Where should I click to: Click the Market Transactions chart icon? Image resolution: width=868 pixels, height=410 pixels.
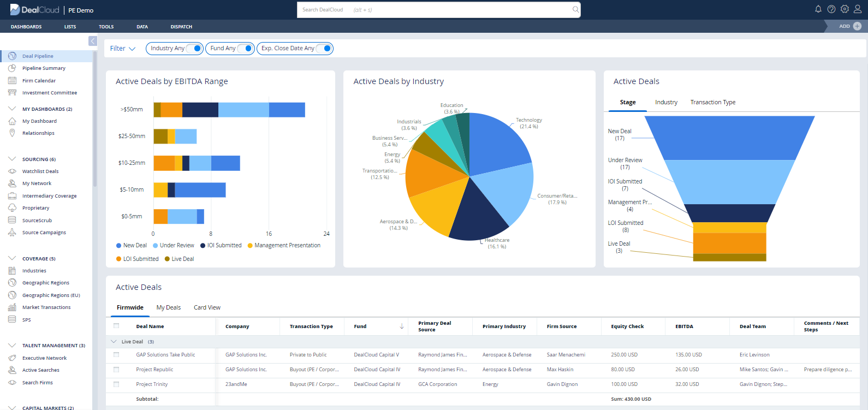click(x=12, y=307)
